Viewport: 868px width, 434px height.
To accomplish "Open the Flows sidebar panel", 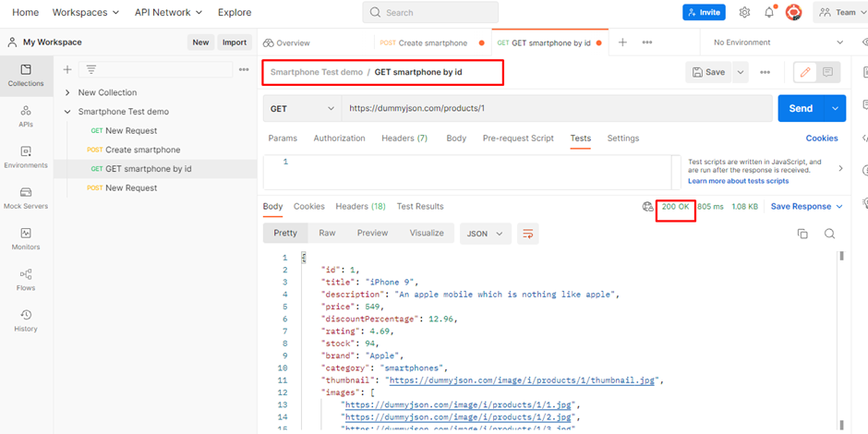I will point(26,280).
